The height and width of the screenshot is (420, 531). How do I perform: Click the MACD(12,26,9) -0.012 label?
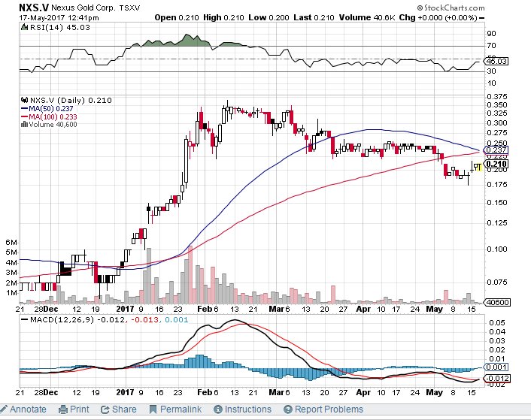coord(77,319)
